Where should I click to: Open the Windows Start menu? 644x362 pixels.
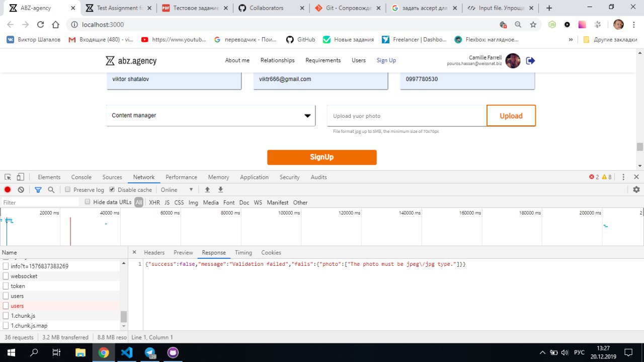[x=11, y=352]
